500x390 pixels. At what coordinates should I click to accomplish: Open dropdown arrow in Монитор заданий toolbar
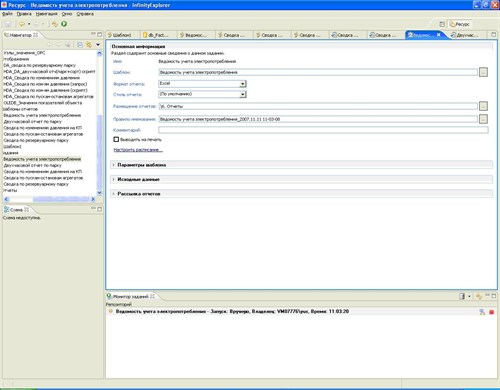pyautogui.click(x=469, y=296)
